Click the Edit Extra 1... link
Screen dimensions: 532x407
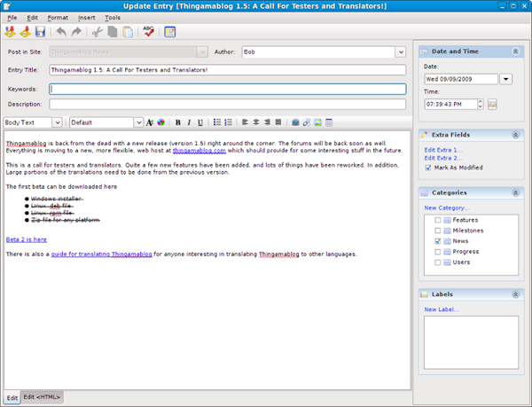click(443, 150)
